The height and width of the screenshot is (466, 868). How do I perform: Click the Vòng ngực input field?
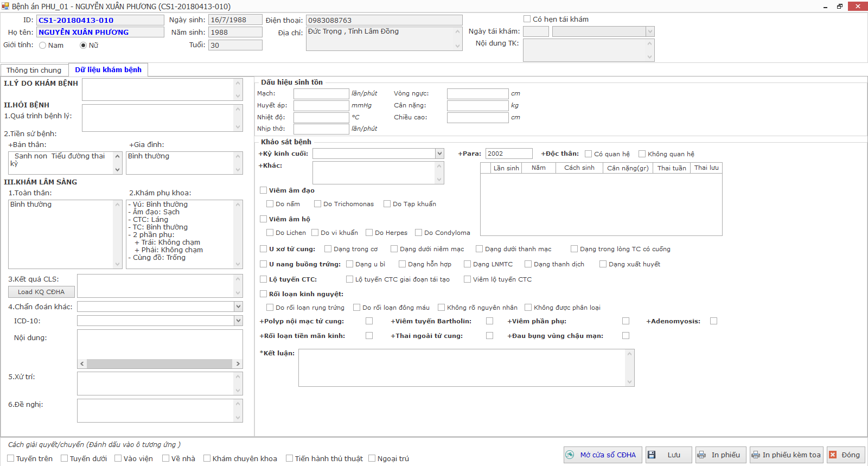point(477,93)
